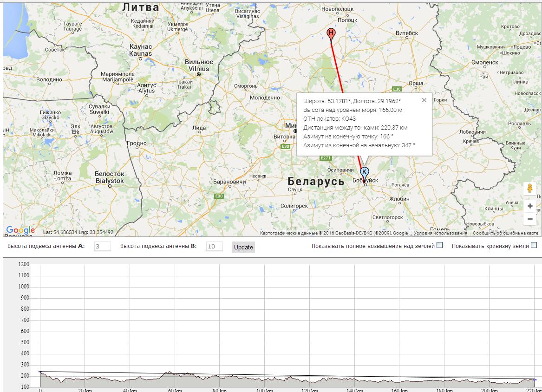This screenshot has height=392, width=542.
Task: Enable full elevation above ground checkbox
Action: coord(439,245)
